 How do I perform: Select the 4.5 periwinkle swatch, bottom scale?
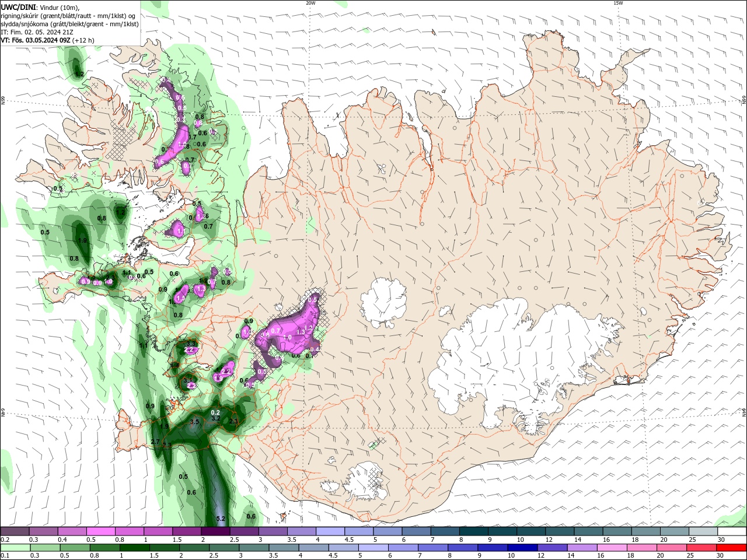[x=344, y=548]
